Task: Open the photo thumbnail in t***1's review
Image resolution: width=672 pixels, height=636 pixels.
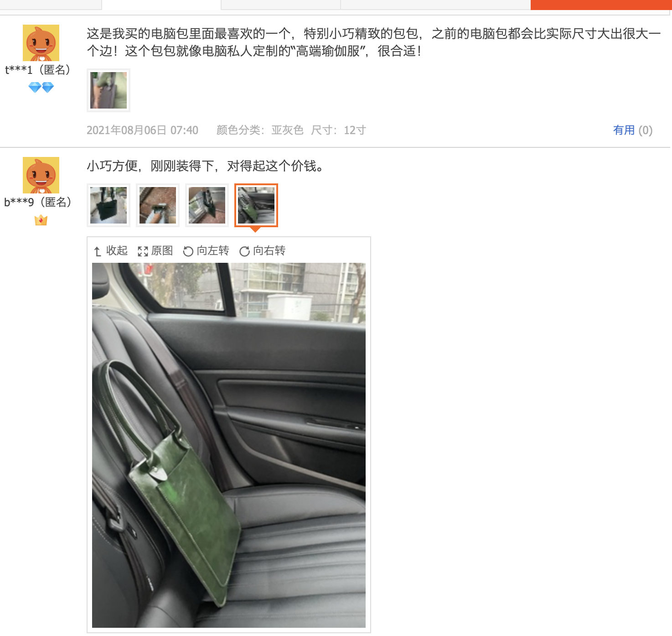Action: click(109, 90)
